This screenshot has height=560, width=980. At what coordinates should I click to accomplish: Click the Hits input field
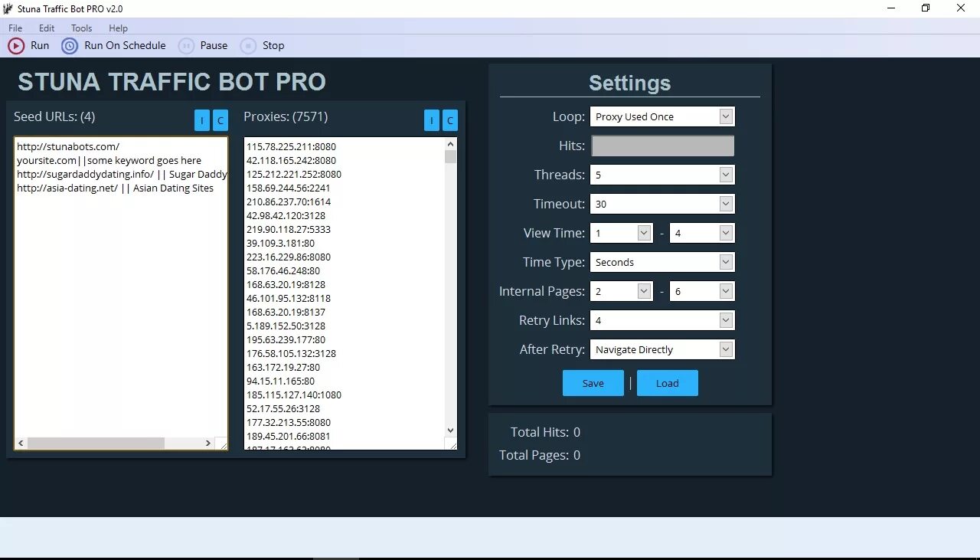pos(663,146)
